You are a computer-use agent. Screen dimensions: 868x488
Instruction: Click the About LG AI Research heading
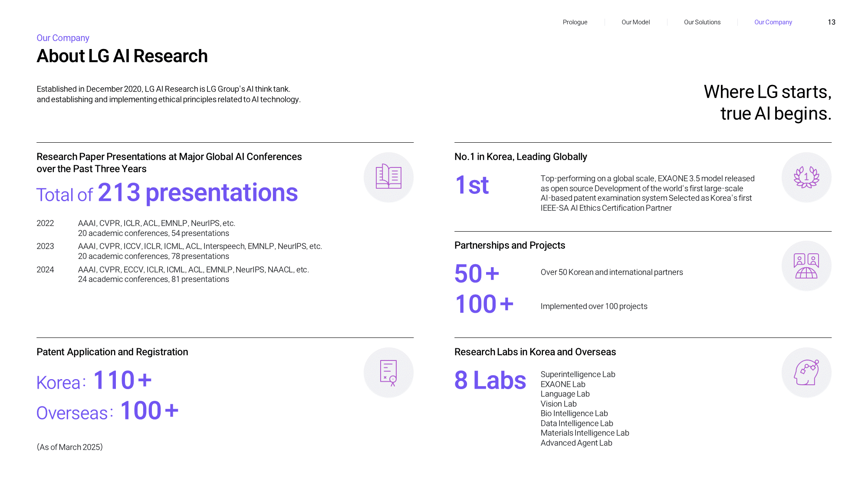click(122, 56)
